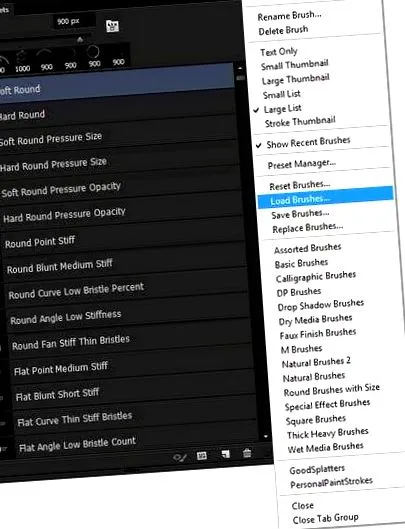
Task: Click the toggle brush panel icon
Action: [112, 26]
